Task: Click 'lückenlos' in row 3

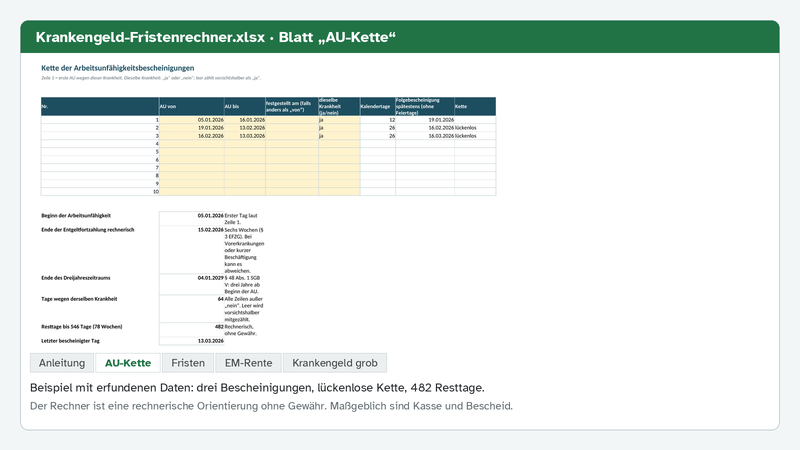Action: (475, 136)
